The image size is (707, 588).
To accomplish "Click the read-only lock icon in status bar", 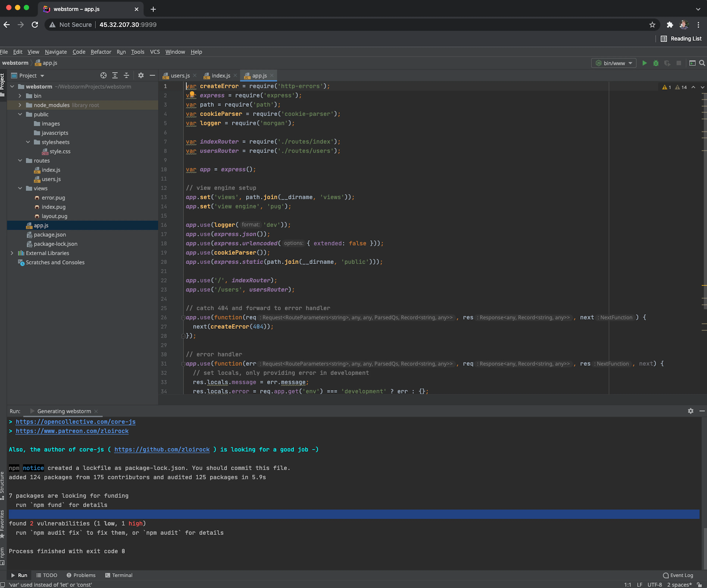I will [x=699, y=585].
